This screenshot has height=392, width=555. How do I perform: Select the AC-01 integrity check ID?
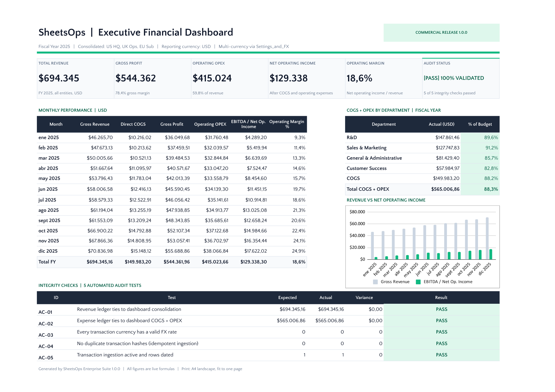click(45, 312)
